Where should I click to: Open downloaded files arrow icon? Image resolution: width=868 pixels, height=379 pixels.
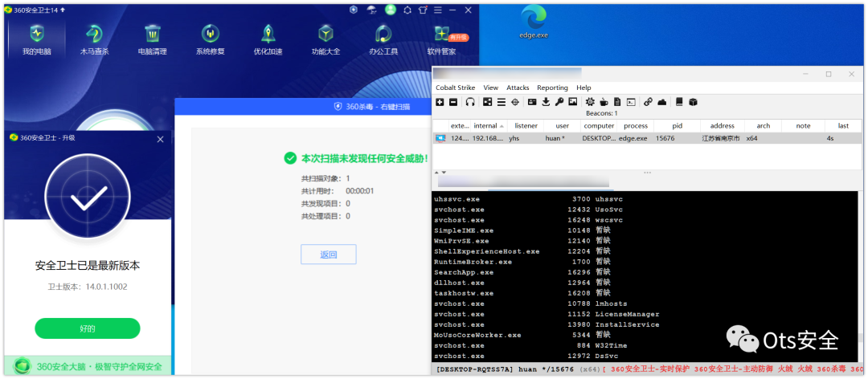coord(546,102)
